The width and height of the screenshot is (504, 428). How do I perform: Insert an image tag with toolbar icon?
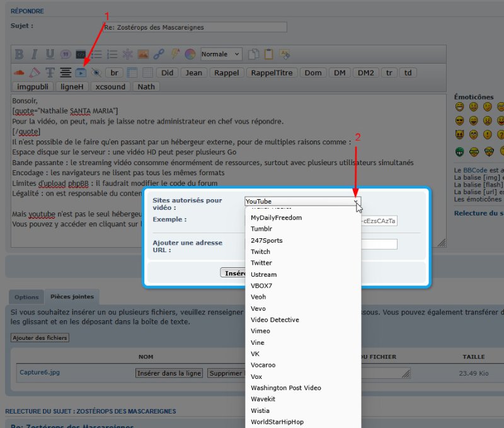143,54
